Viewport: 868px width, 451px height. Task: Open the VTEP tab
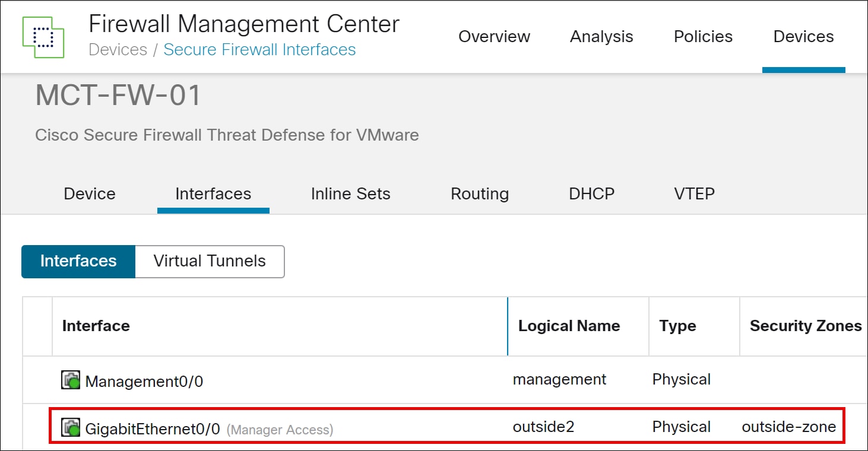coord(694,194)
